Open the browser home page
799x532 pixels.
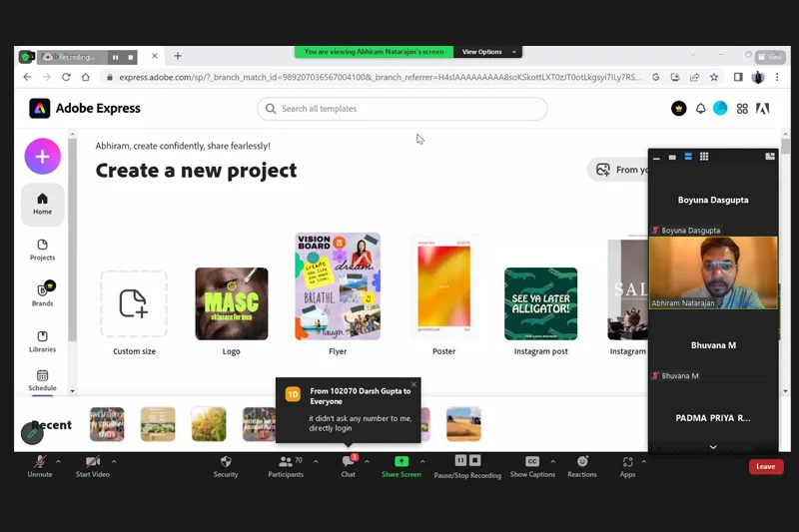click(x=86, y=77)
